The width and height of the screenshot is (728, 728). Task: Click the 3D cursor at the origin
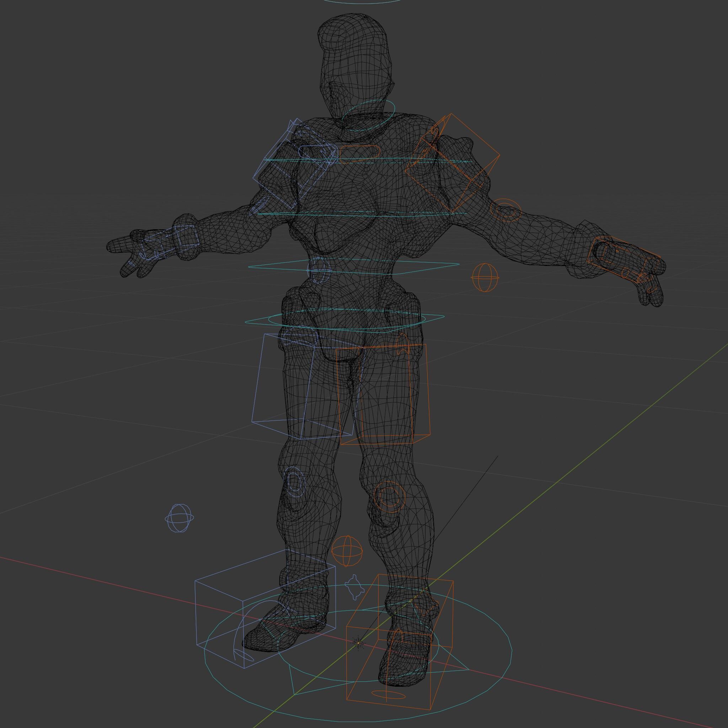click(358, 643)
